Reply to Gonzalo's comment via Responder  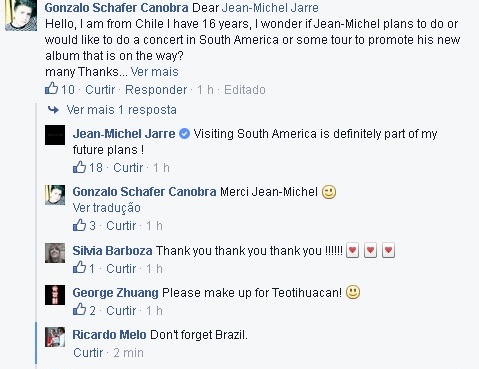[x=156, y=90]
